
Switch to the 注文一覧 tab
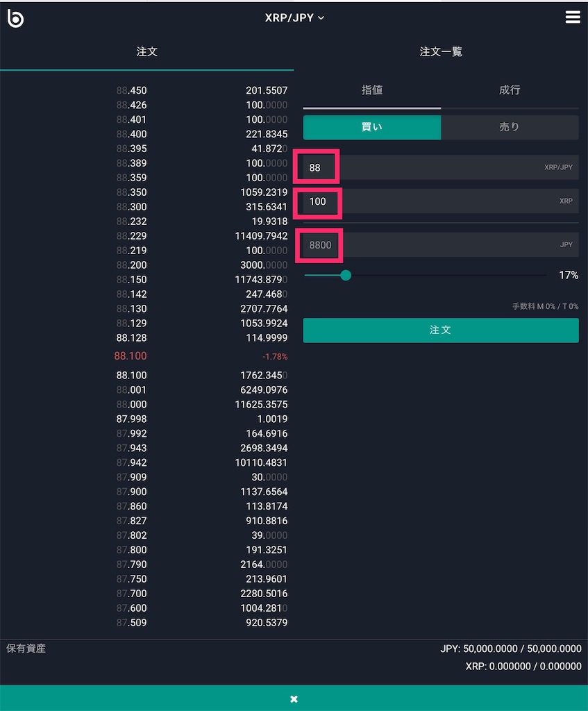pos(441,51)
